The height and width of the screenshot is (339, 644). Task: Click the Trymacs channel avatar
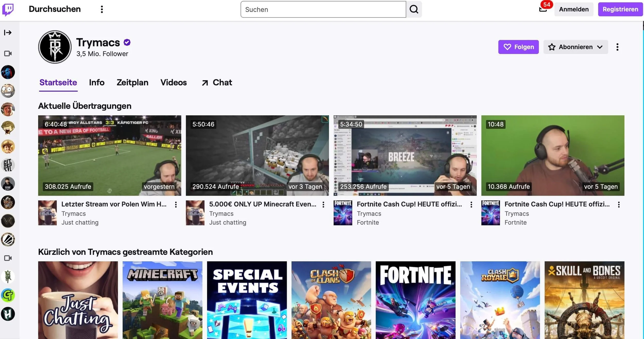tap(55, 47)
